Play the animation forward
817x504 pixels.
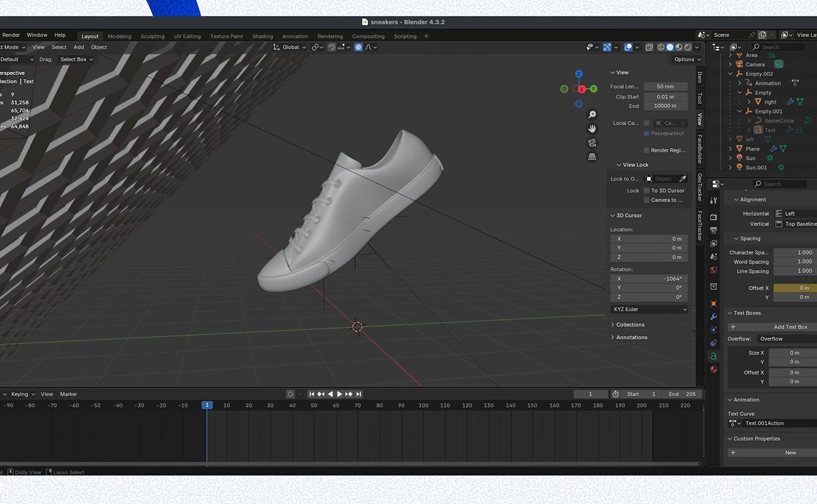click(x=340, y=394)
